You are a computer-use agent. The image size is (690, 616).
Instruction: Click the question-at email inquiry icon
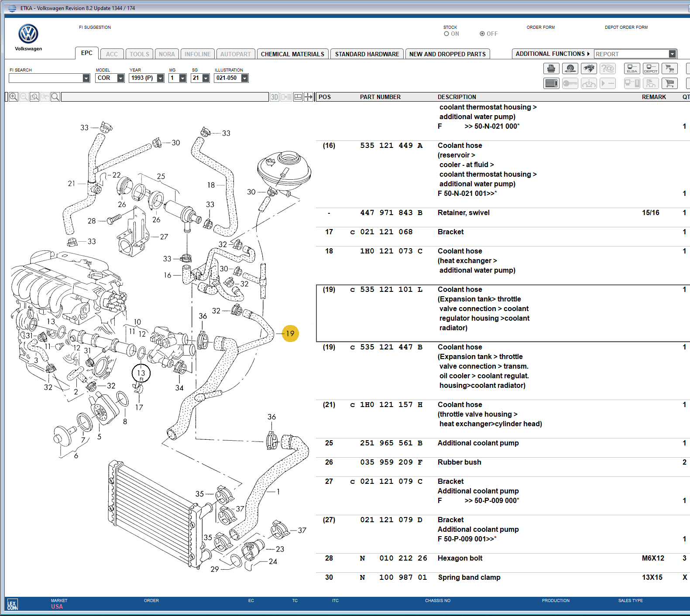point(608,68)
